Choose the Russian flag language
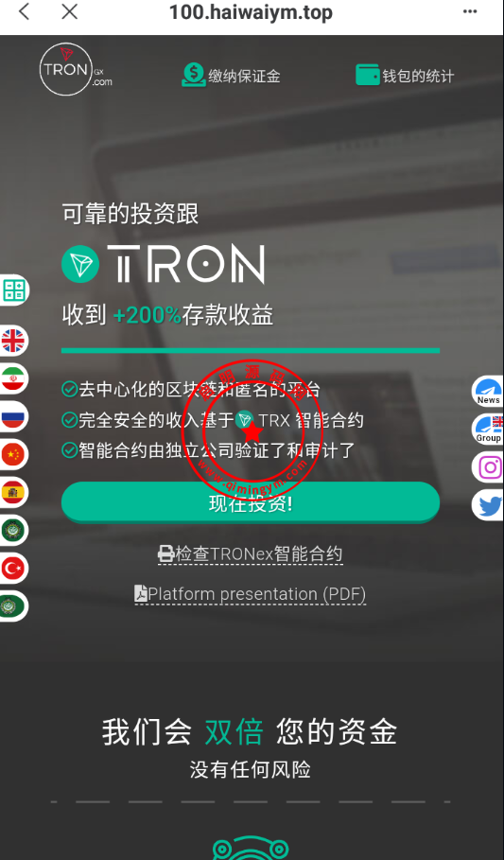 pos(13,416)
